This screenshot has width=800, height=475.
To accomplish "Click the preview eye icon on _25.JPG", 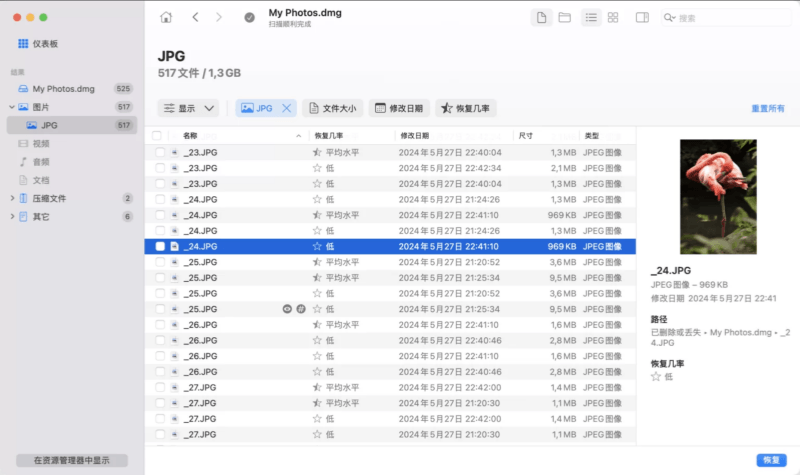I will [x=287, y=309].
